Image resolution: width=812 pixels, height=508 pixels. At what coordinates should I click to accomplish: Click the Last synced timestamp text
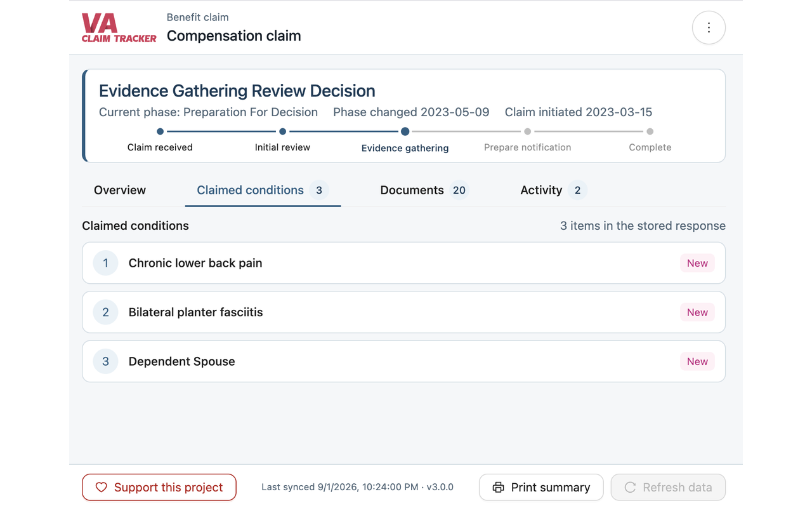click(x=357, y=488)
